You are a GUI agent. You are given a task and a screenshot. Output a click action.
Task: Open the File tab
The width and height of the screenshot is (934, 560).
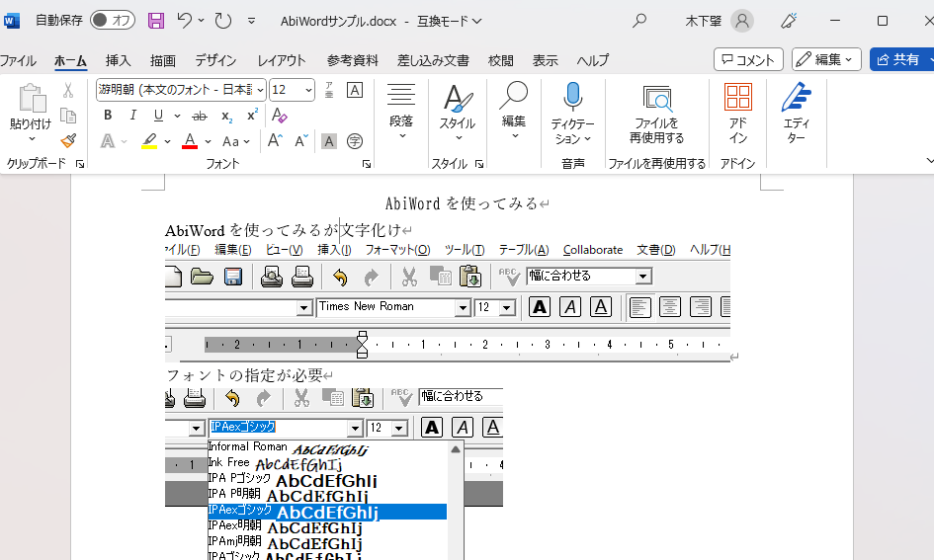tap(18, 60)
